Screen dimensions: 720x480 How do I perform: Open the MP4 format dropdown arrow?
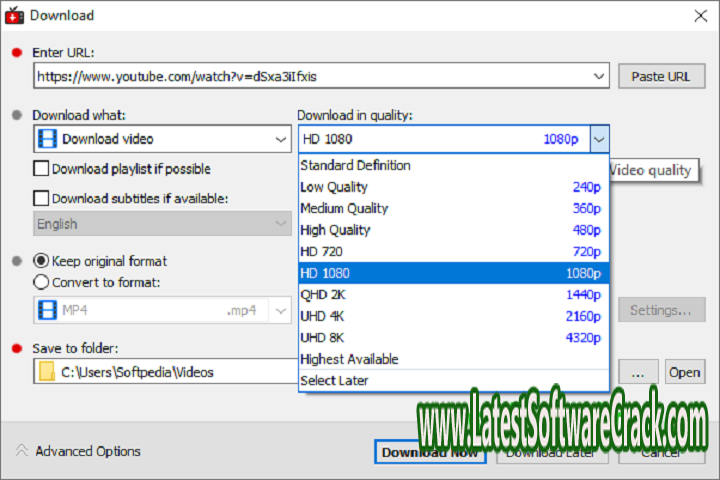pos(281,311)
